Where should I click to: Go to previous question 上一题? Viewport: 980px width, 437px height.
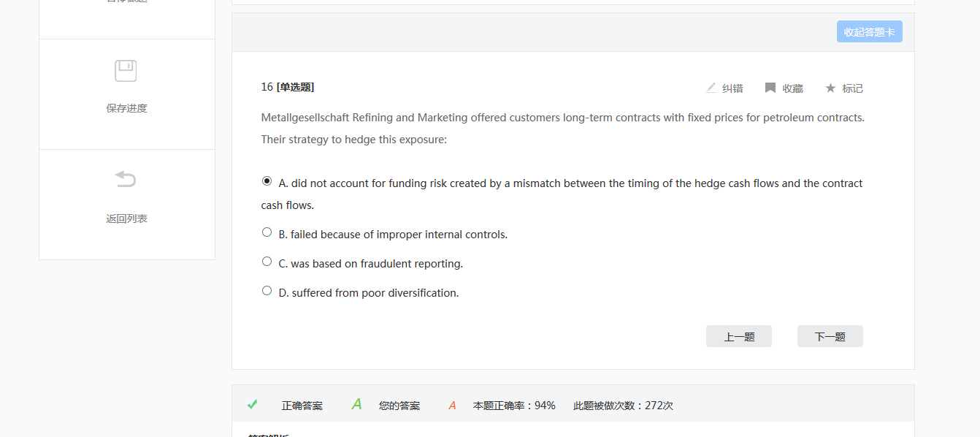pyautogui.click(x=738, y=336)
